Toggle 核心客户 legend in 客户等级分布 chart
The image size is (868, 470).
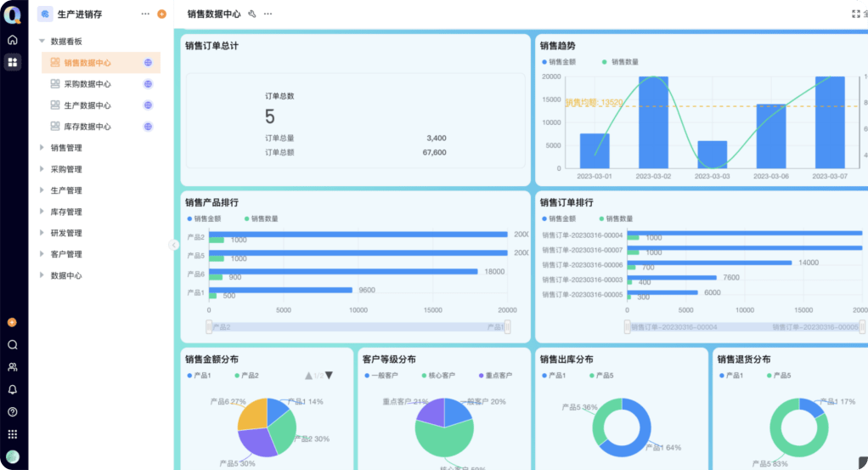pyautogui.click(x=437, y=376)
